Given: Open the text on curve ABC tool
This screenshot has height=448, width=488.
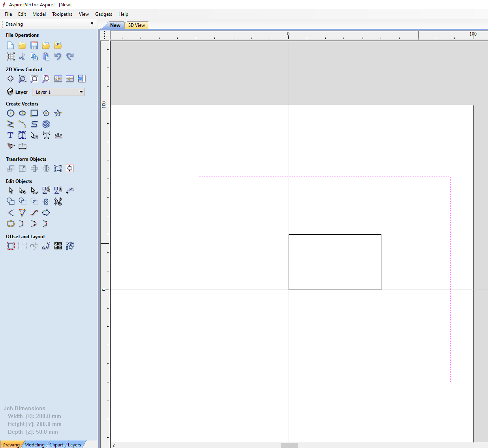Looking at the screenshot, I should (x=58, y=135).
